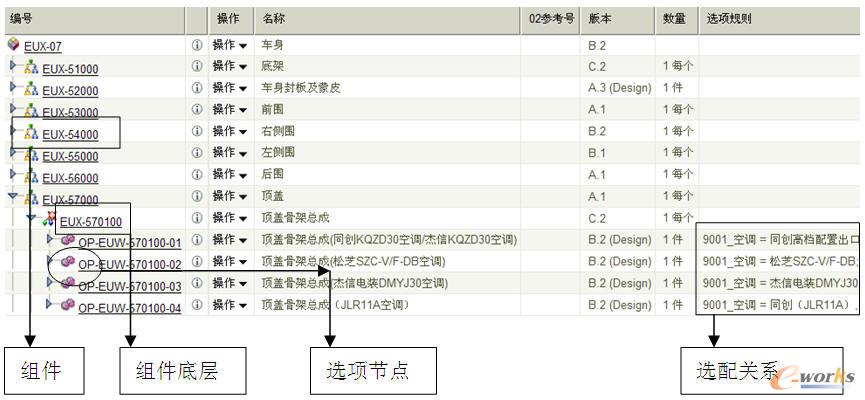Screen dimensions: 865x400
Task: Click the EUX-570100 part number link
Action: coord(90,222)
